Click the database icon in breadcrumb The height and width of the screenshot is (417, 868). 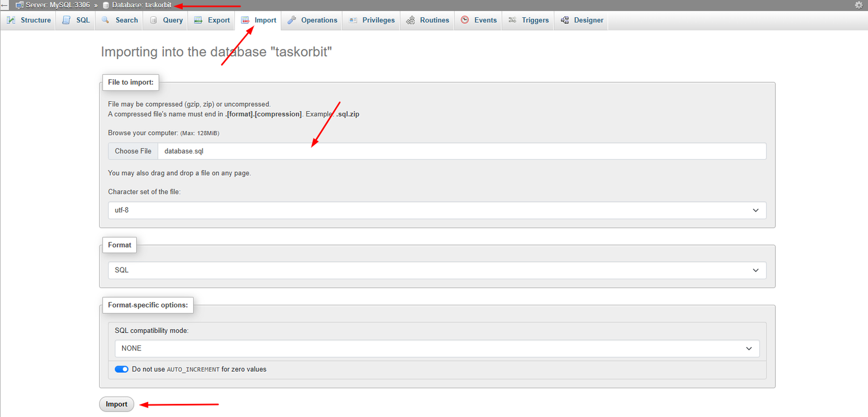(x=106, y=5)
